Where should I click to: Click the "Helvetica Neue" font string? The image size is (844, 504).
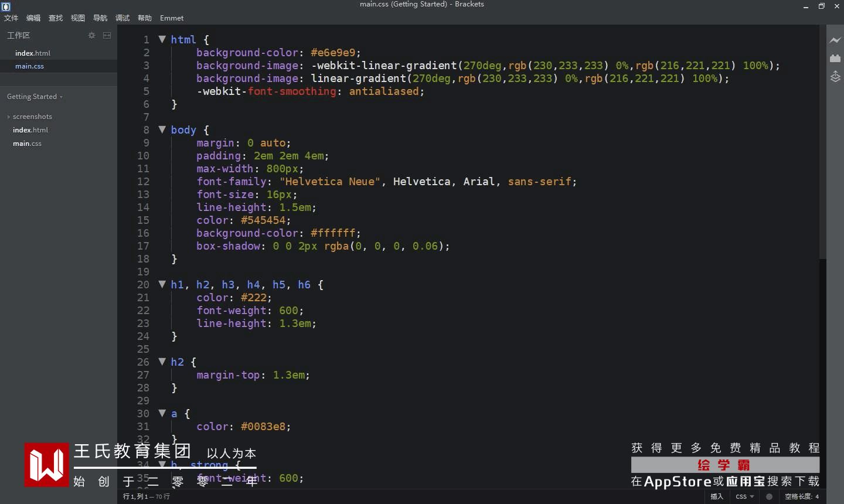coord(330,182)
